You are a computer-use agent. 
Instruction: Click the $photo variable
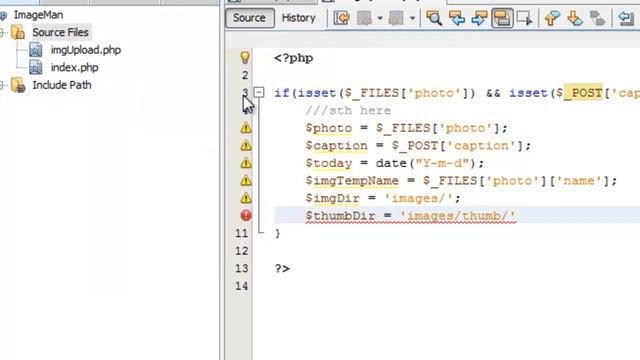[x=329, y=128]
